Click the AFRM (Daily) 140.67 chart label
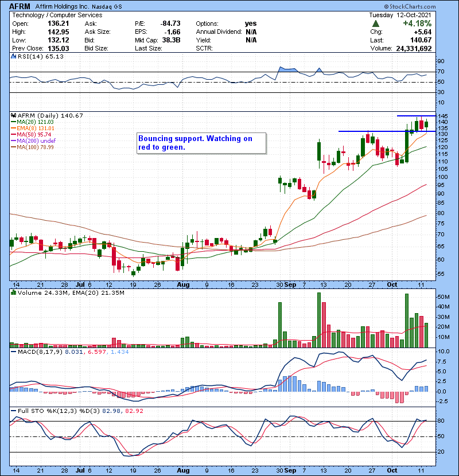 click(x=50, y=115)
